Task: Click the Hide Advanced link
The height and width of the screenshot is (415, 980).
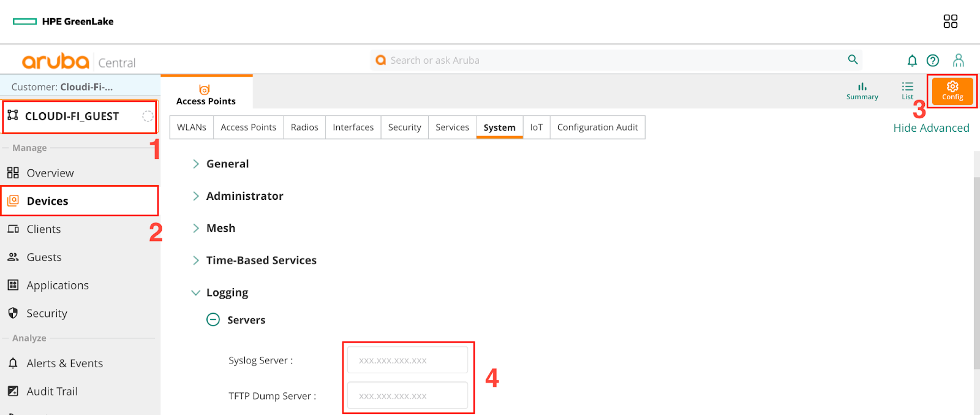Action: [x=931, y=128]
